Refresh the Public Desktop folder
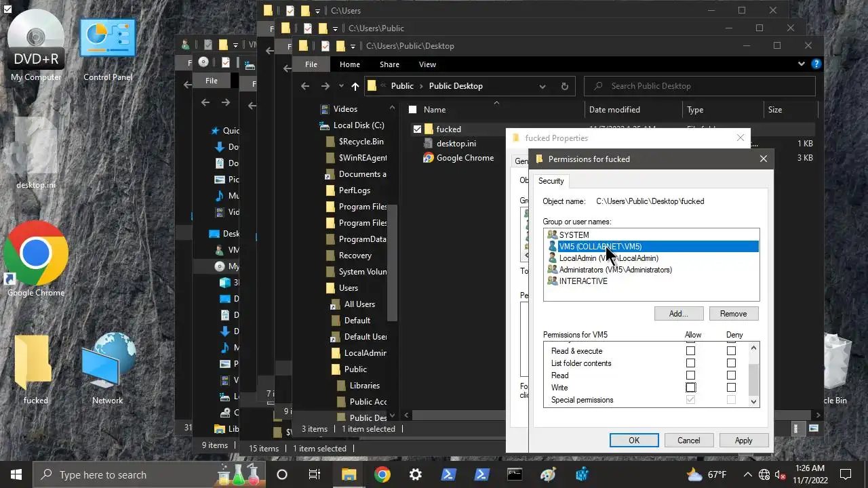This screenshot has width=868, height=488. (564, 86)
